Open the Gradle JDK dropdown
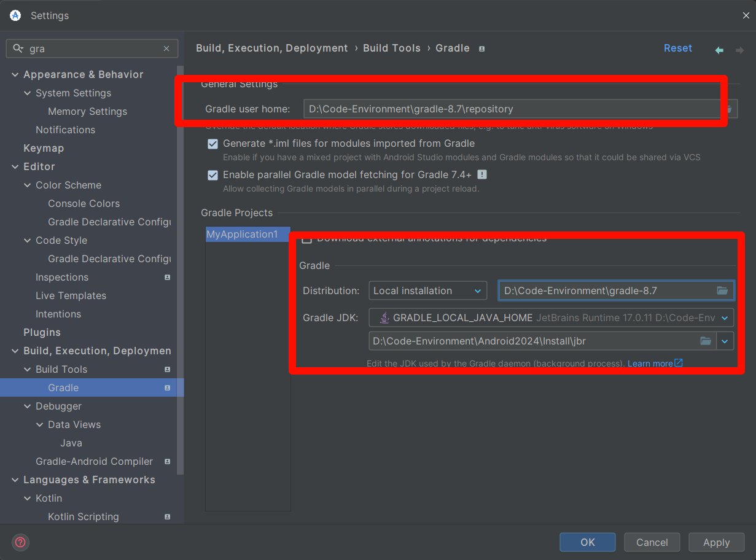 [551, 317]
